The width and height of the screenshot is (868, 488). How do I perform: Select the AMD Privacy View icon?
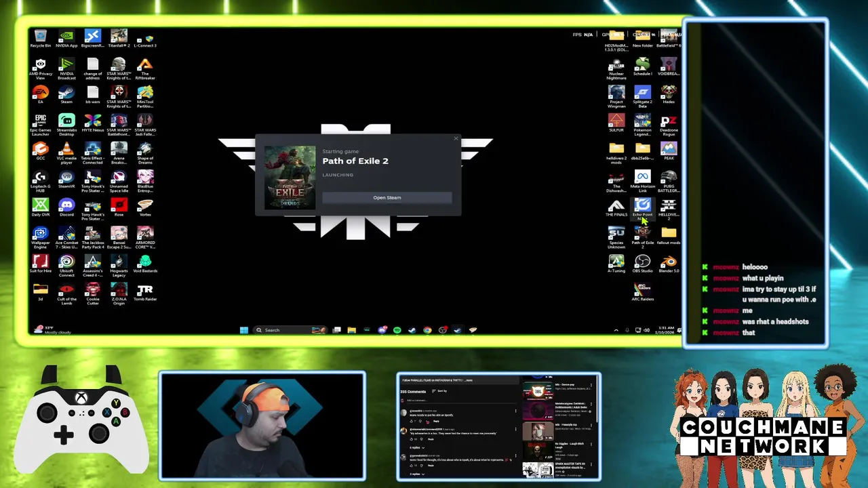point(41,69)
